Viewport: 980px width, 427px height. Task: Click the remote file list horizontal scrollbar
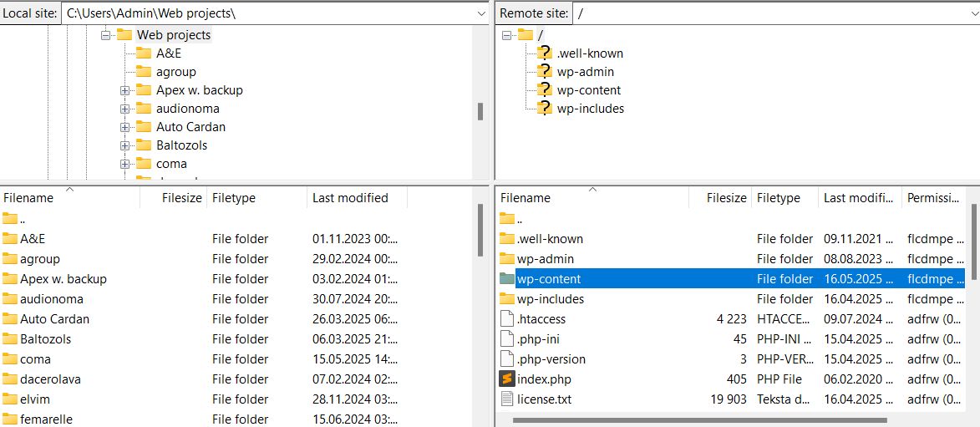pos(699,420)
